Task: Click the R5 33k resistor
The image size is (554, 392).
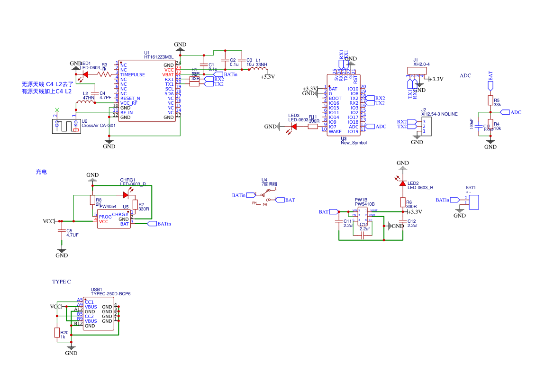Action: point(490,100)
